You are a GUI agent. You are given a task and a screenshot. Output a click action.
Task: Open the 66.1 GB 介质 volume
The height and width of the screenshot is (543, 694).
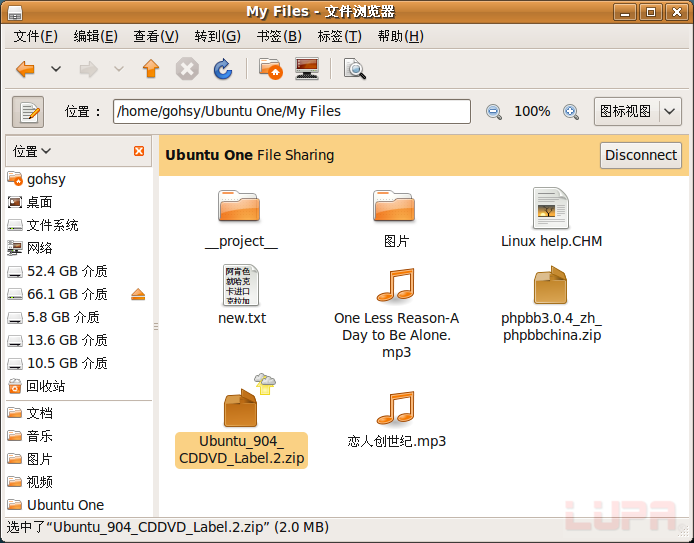pos(67,294)
